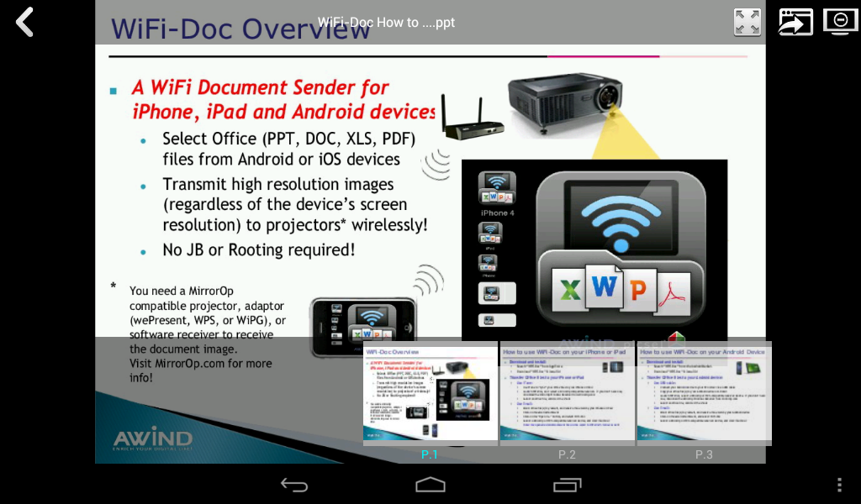
Task: Select the P.1 page label
Action: click(430, 454)
